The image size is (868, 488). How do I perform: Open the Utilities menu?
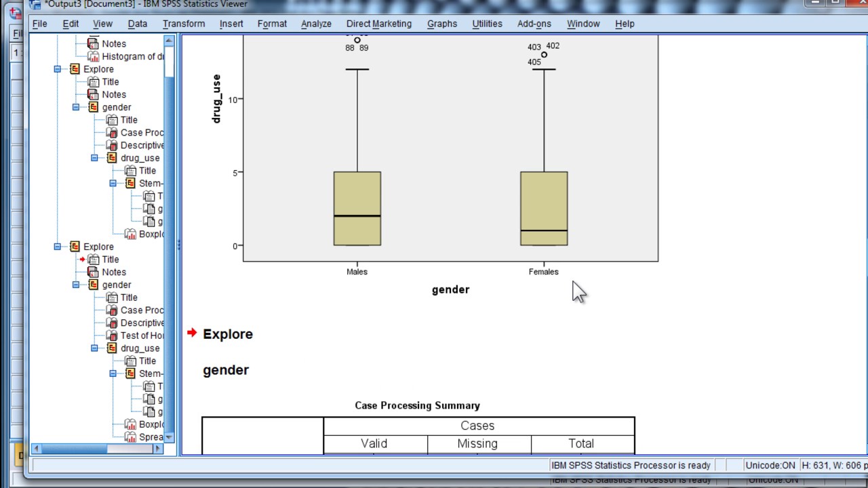[x=487, y=24]
